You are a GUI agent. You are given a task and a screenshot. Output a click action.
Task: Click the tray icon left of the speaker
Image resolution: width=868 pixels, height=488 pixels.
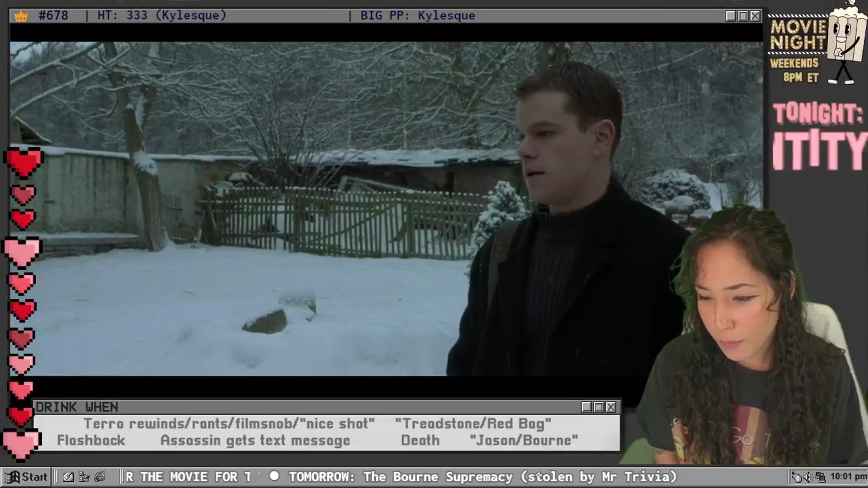click(797, 477)
